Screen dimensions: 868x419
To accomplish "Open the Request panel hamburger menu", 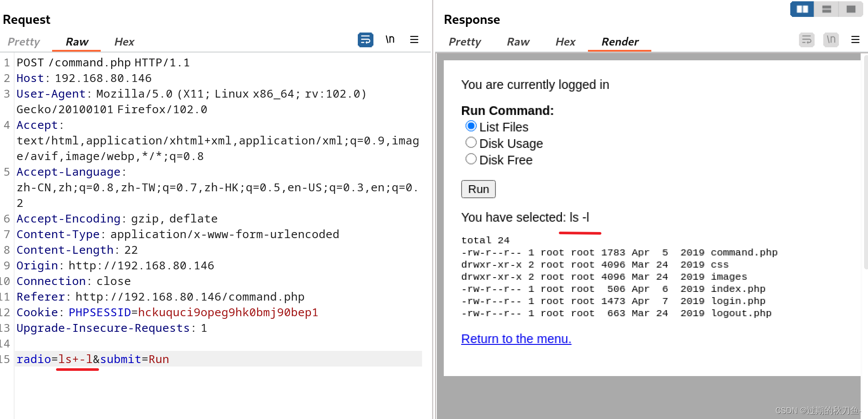I will tap(414, 40).
